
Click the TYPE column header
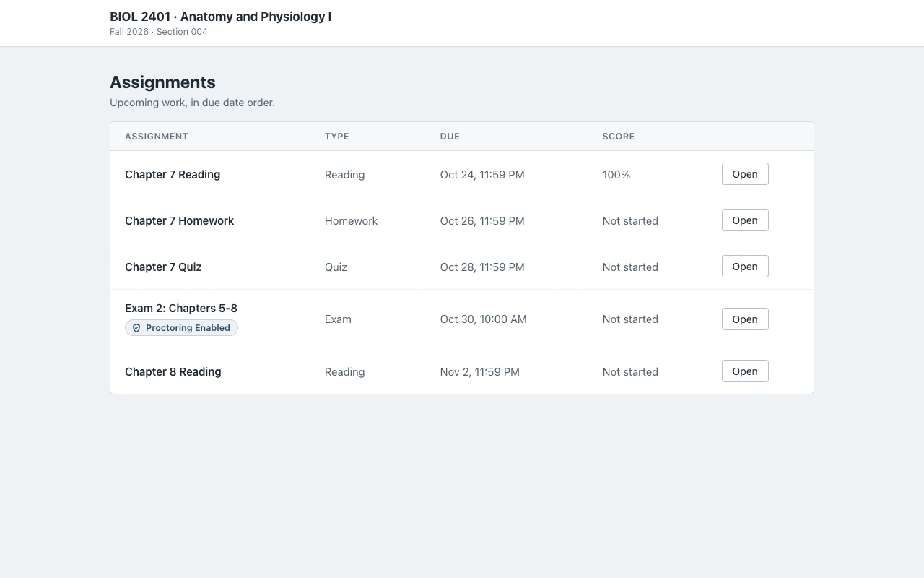coord(337,137)
